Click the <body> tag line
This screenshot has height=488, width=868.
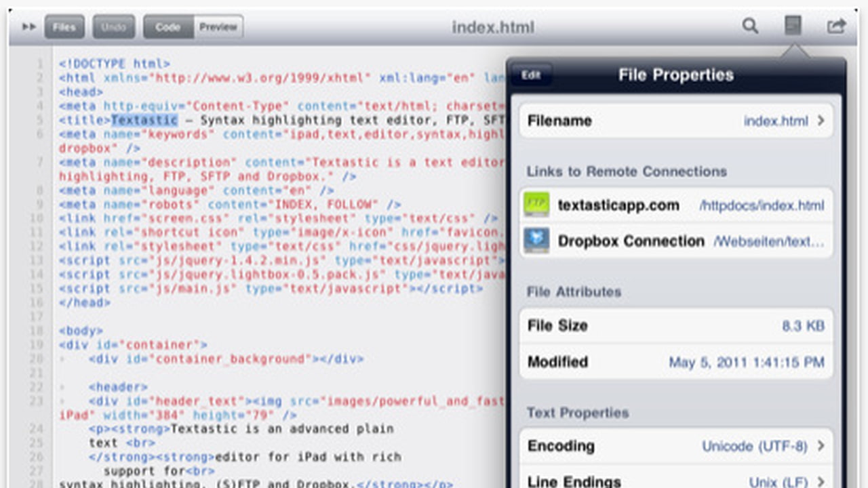click(x=81, y=331)
